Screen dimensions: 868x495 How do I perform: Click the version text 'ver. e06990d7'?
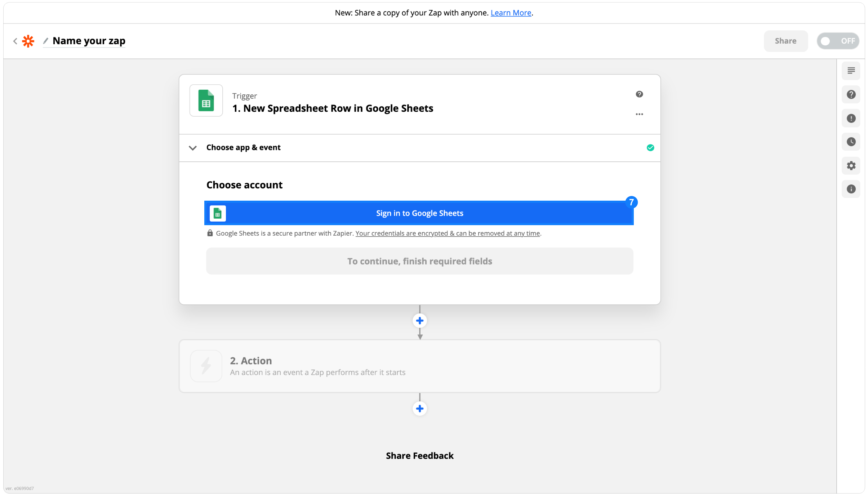pos(19,488)
